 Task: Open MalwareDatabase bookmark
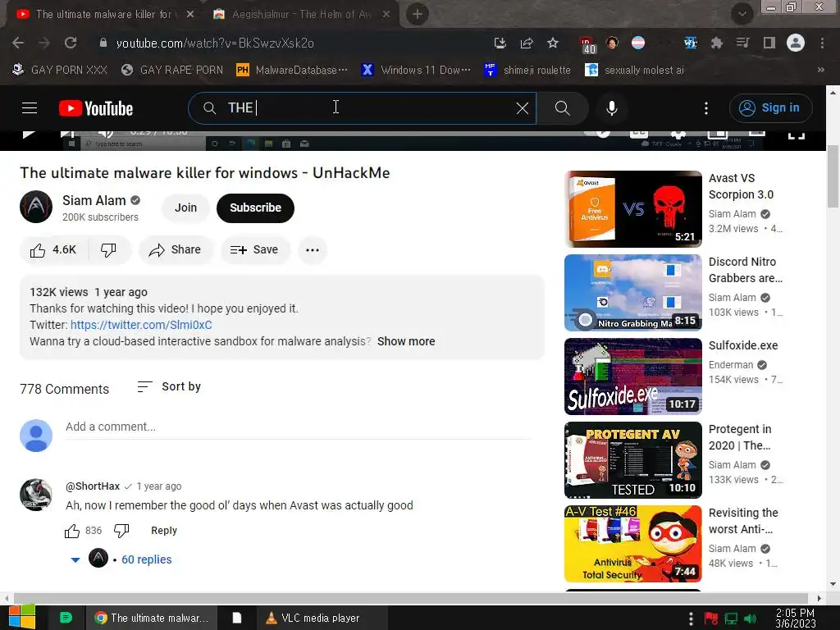click(x=292, y=70)
